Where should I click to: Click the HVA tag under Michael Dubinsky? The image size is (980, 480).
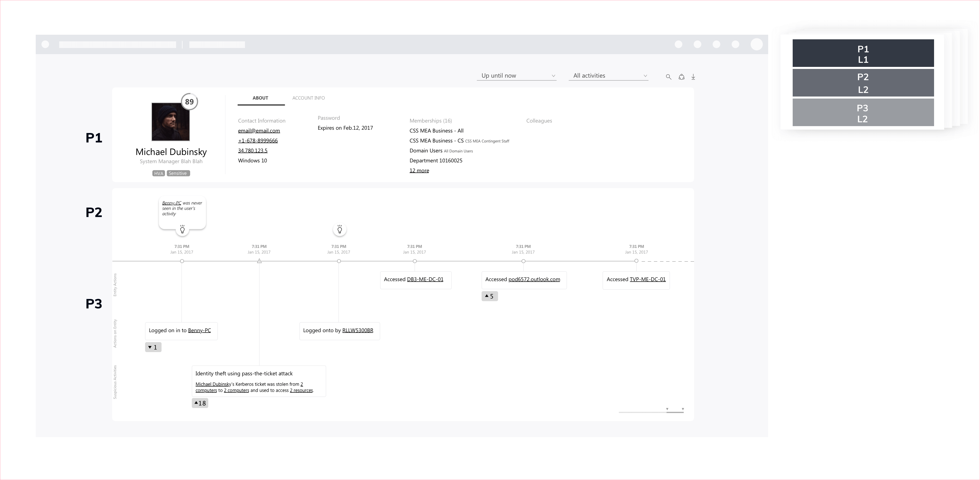158,173
